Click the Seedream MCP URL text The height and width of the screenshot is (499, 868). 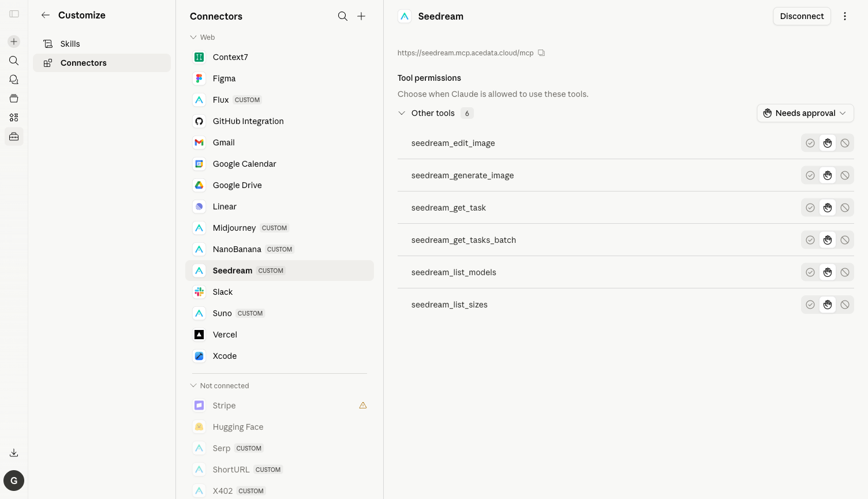[465, 53]
